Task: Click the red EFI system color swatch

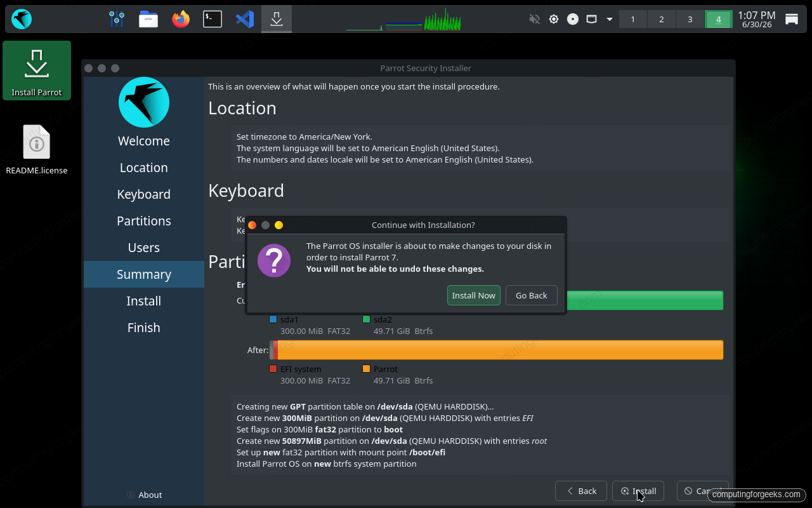Action: tap(273, 369)
